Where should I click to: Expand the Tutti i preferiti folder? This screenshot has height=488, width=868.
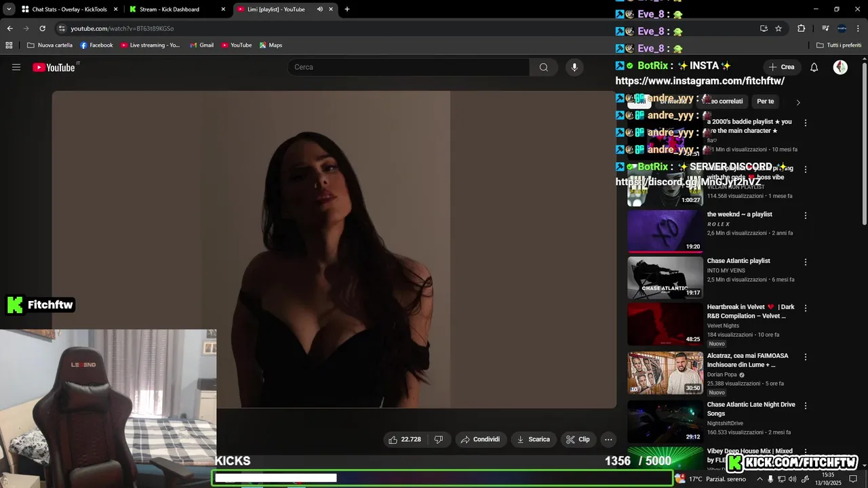838,45
